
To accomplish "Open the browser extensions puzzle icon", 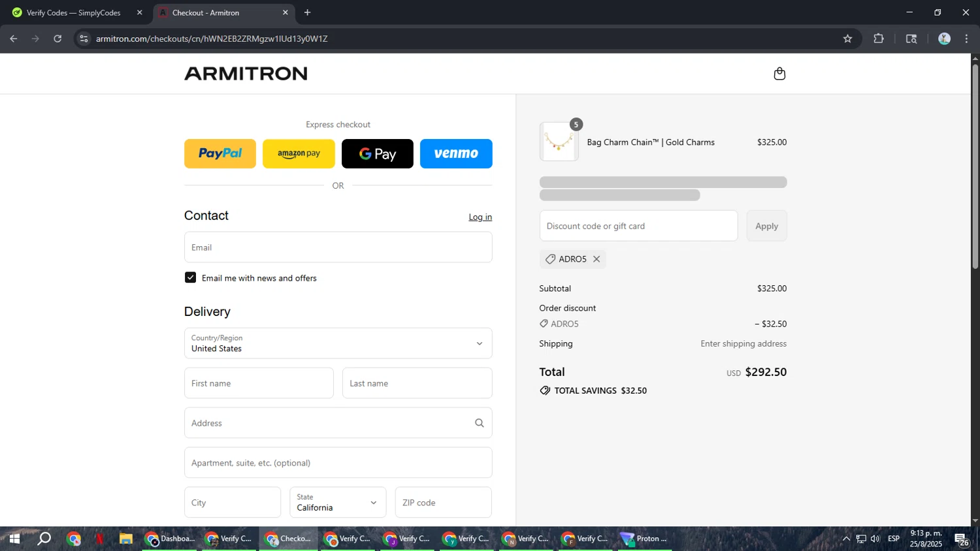I will (879, 39).
